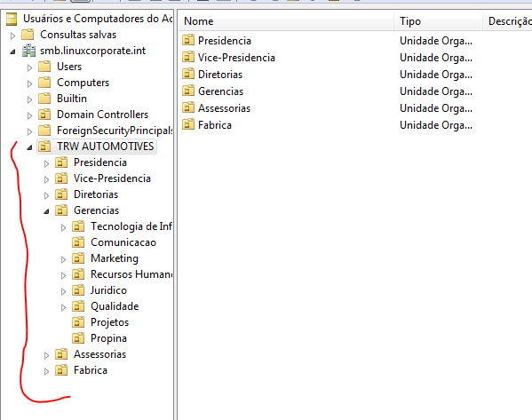The image size is (532, 420).
Task: Click the smb.linuxcorporate.int domain icon
Action: point(28,51)
